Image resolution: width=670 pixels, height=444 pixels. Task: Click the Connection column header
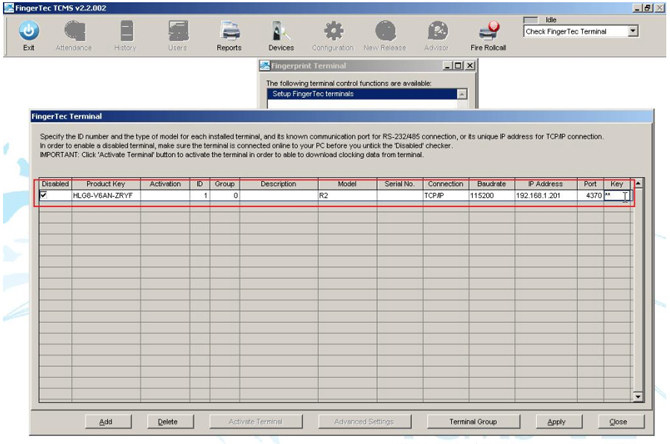[x=446, y=184]
